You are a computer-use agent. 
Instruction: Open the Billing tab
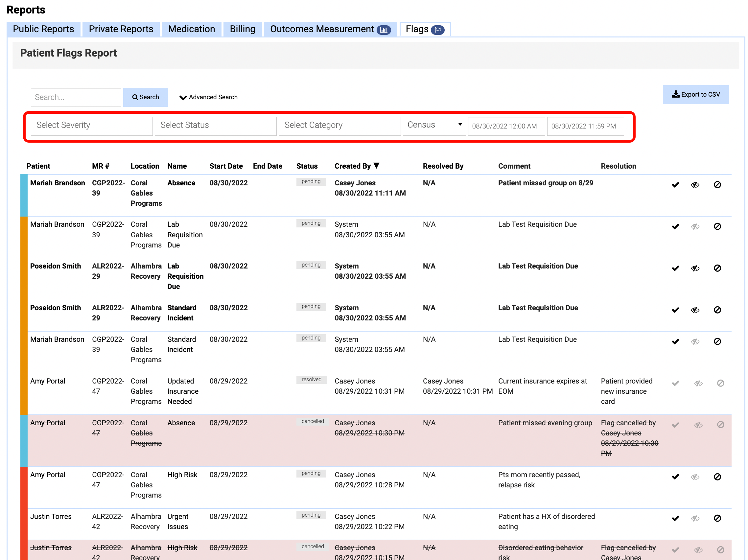(243, 29)
